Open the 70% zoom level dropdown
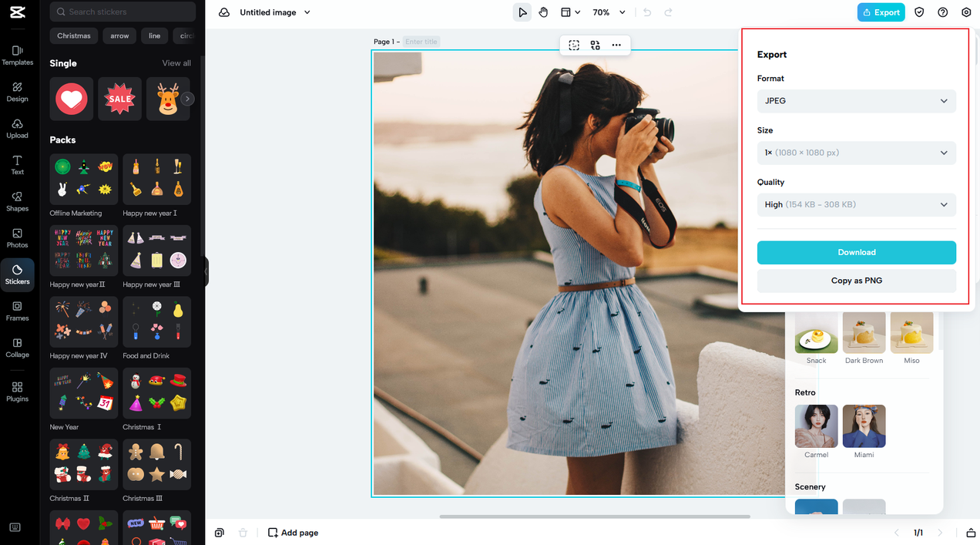980x545 pixels. coord(609,12)
